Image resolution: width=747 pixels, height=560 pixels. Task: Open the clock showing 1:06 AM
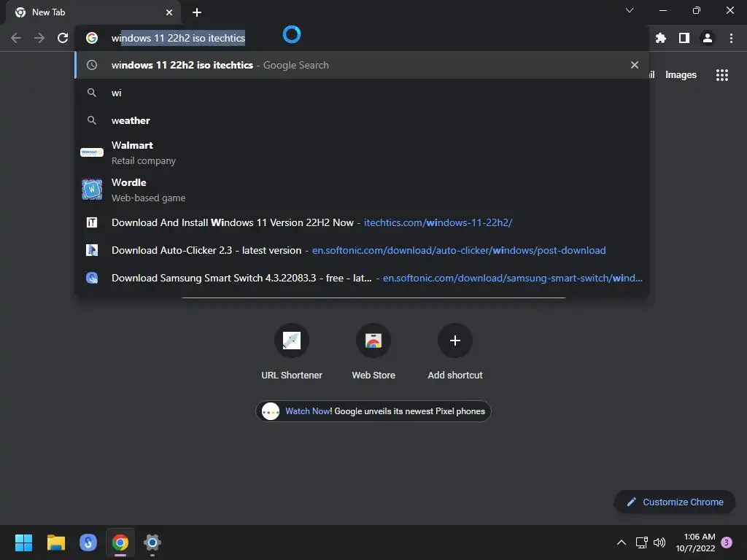695,542
